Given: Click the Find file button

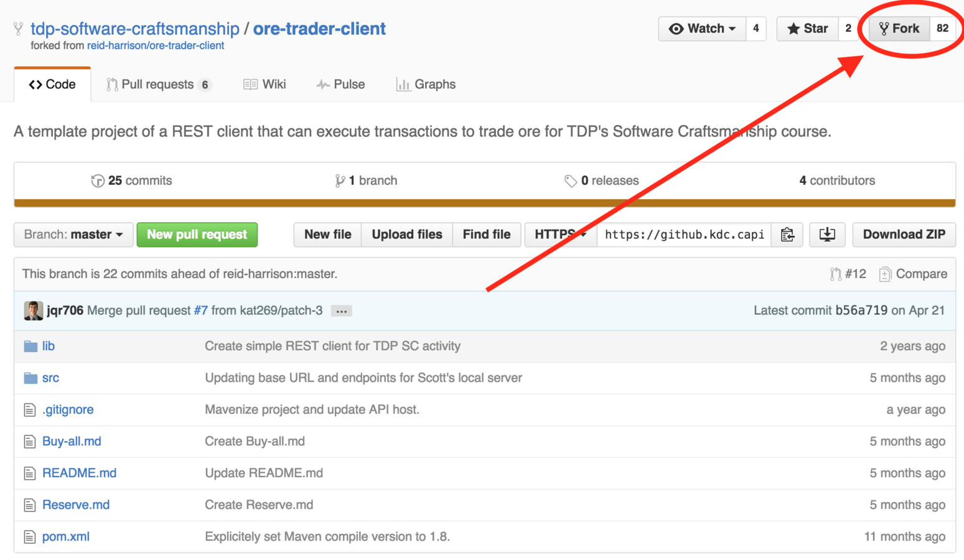Looking at the screenshot, I should point(487,235).
